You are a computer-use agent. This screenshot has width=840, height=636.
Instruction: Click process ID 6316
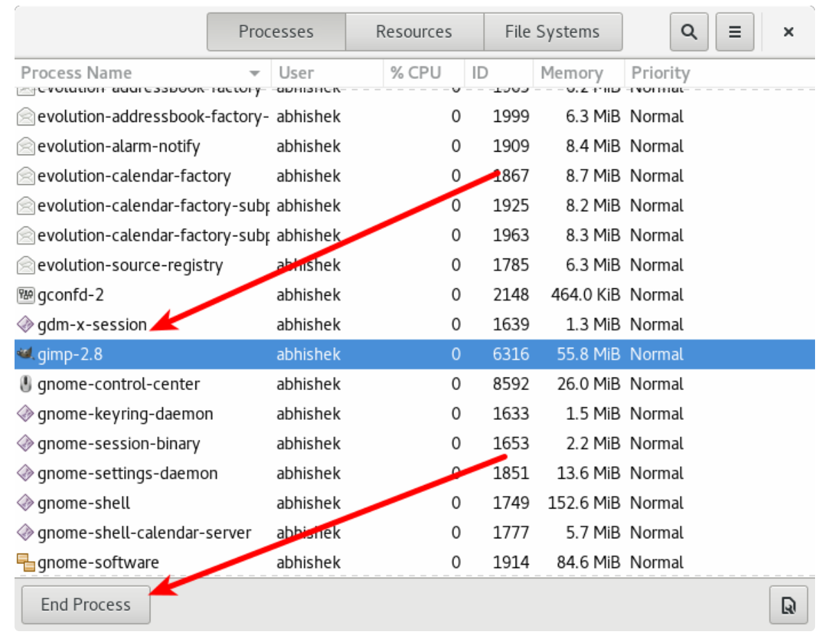tap(511, 355)
